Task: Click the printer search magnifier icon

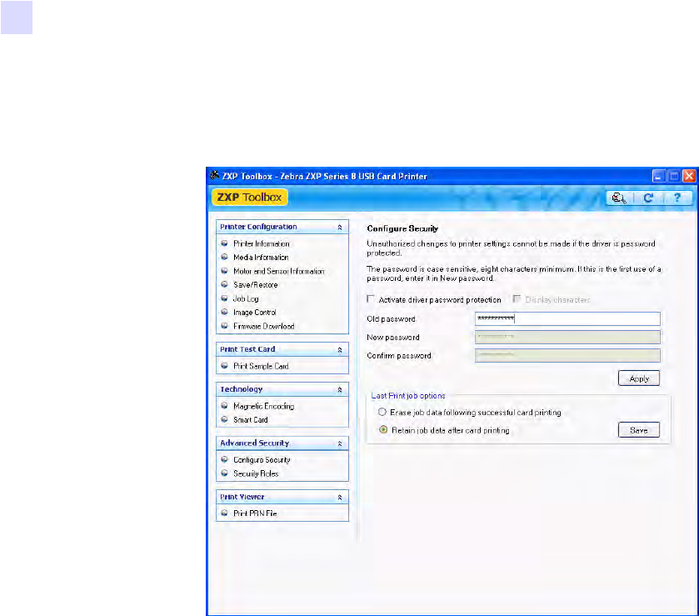Action: pos(619,198)
